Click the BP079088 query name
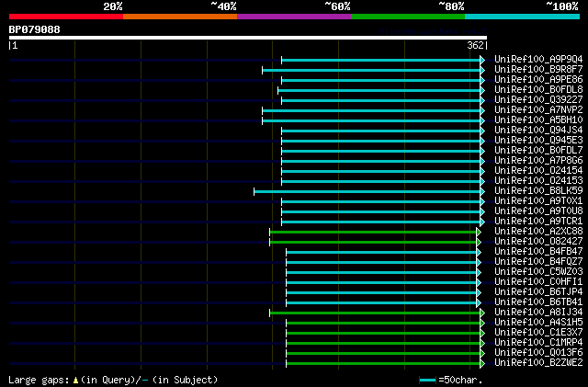 pyautogui.click(x=35, y=29)
